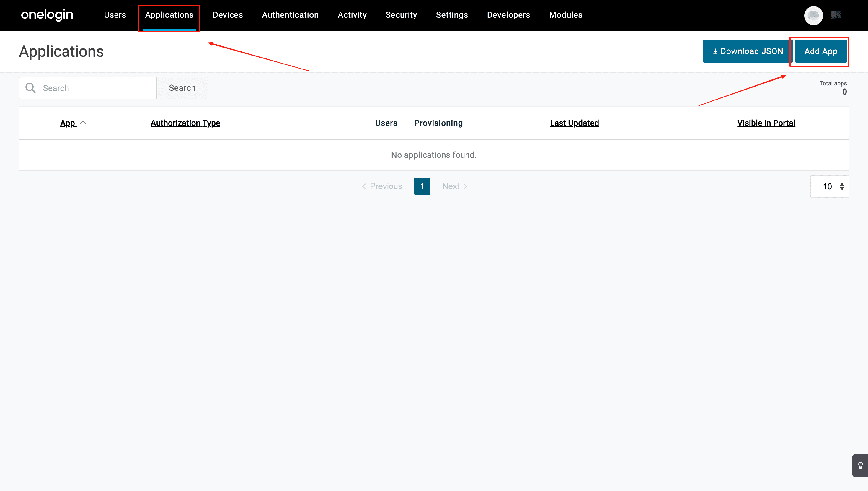The height and width of the screenshot is (491, 868).
Task: Click the Previous page chevron
Action: pos(364,186)
